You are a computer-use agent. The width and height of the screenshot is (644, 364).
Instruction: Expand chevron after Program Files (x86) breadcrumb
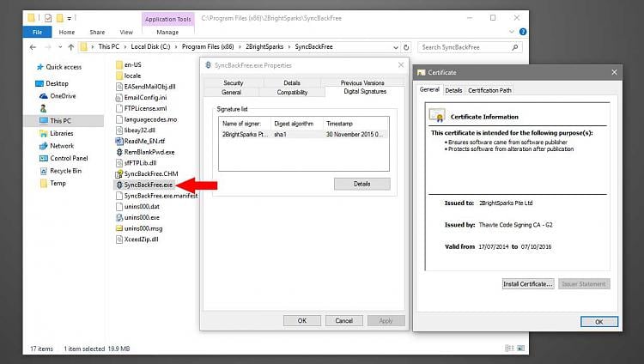pyautogui.click(x=240, y=47)
